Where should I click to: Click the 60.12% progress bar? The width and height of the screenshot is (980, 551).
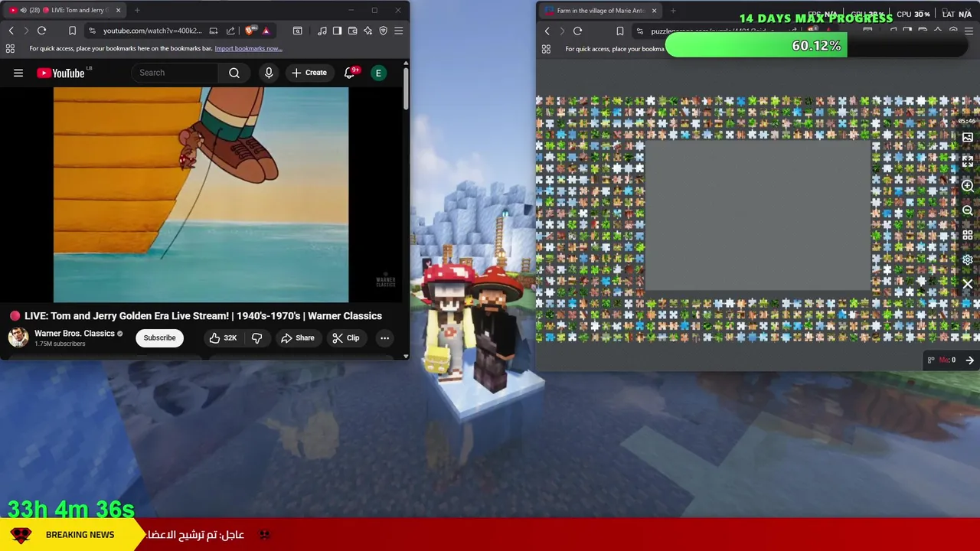tap(816, 46)
